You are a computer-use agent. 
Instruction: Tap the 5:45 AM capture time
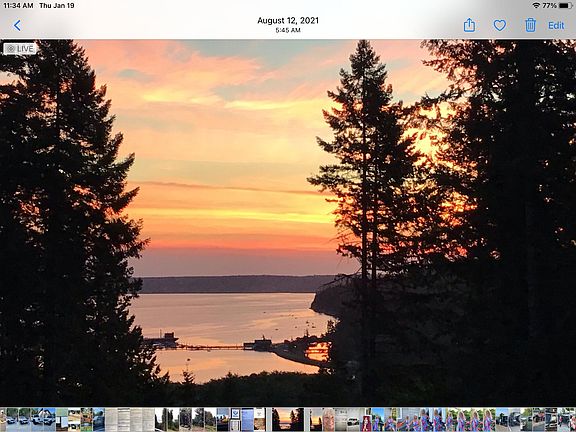288,30
